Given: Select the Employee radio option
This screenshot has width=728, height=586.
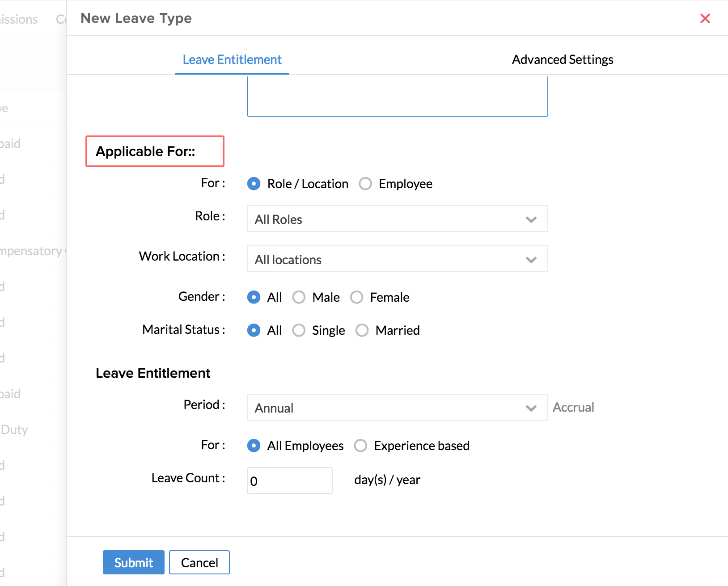Looking at the screenshot, I should pyautogui.click(x=365, y=184).
